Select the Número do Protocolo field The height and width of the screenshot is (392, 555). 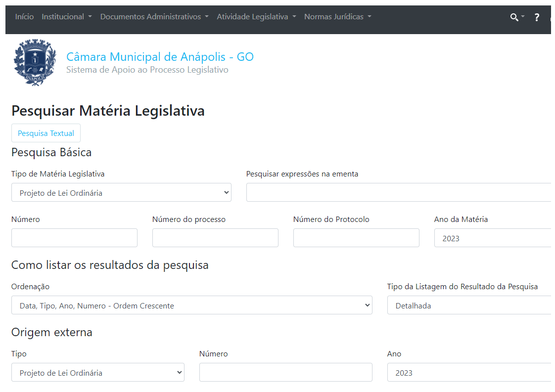pyautogui.click(x=356, y=238)
